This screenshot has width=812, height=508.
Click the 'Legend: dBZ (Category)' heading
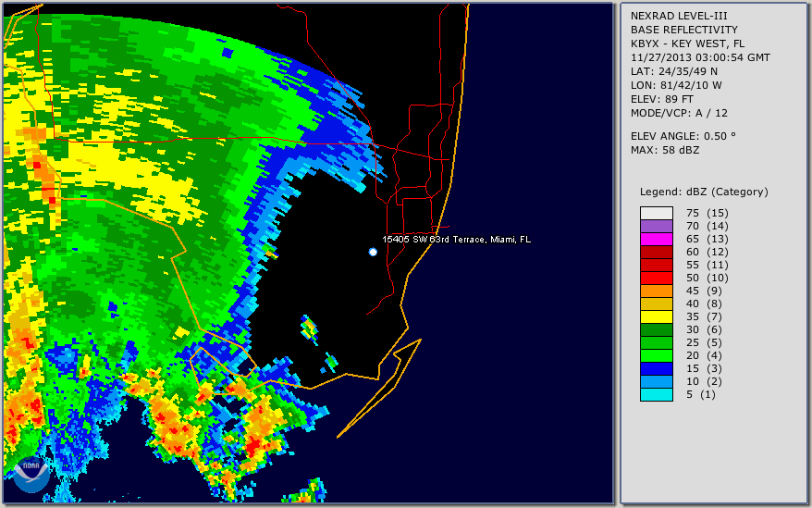click(x=704, y=192)
